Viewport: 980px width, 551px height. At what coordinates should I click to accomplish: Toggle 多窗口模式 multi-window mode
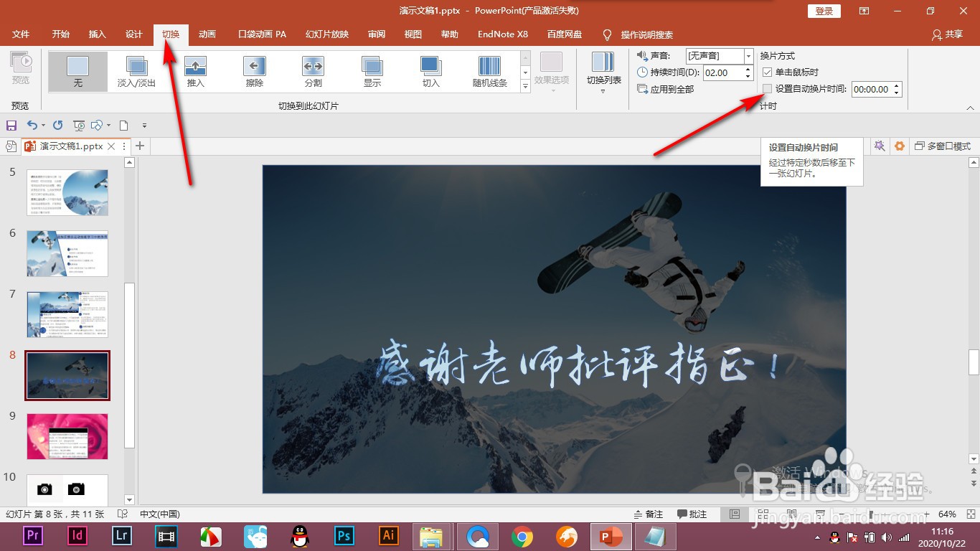click(x=942, y=146)
